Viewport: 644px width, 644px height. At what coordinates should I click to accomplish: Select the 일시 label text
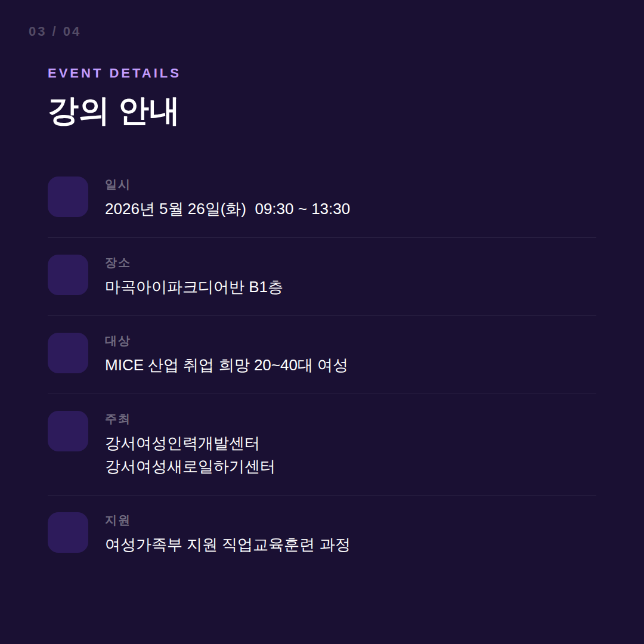coord(117,185)
